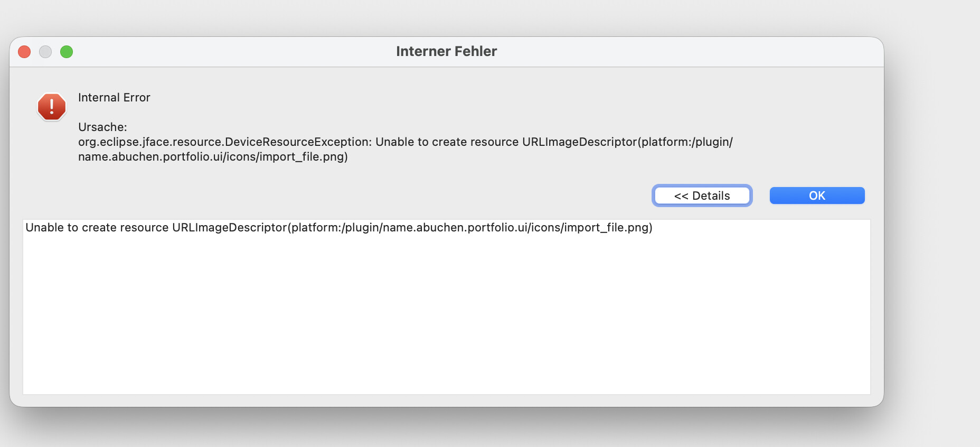Click (platform:/plugin/ at the end of the first cause line
980x447 pixels.
pos(685,142)
